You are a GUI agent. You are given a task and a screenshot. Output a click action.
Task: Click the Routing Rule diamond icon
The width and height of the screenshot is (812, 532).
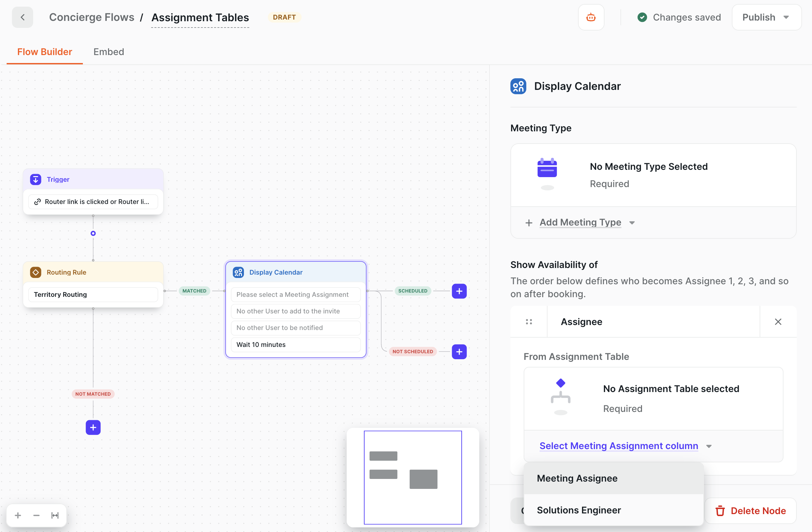point(35,272)
